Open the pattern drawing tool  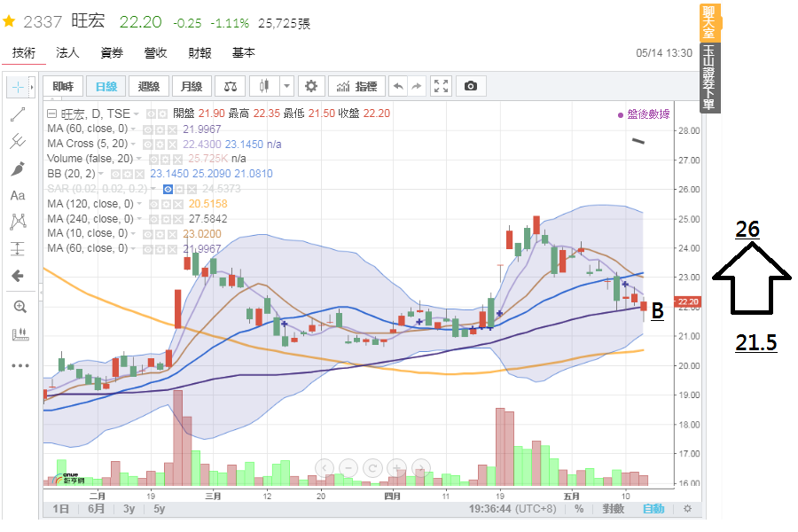18,222
